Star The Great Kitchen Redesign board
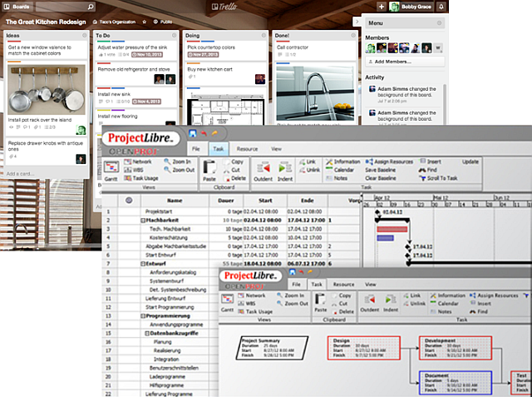This screenshot has height=397, width=532. click(145, 21)
